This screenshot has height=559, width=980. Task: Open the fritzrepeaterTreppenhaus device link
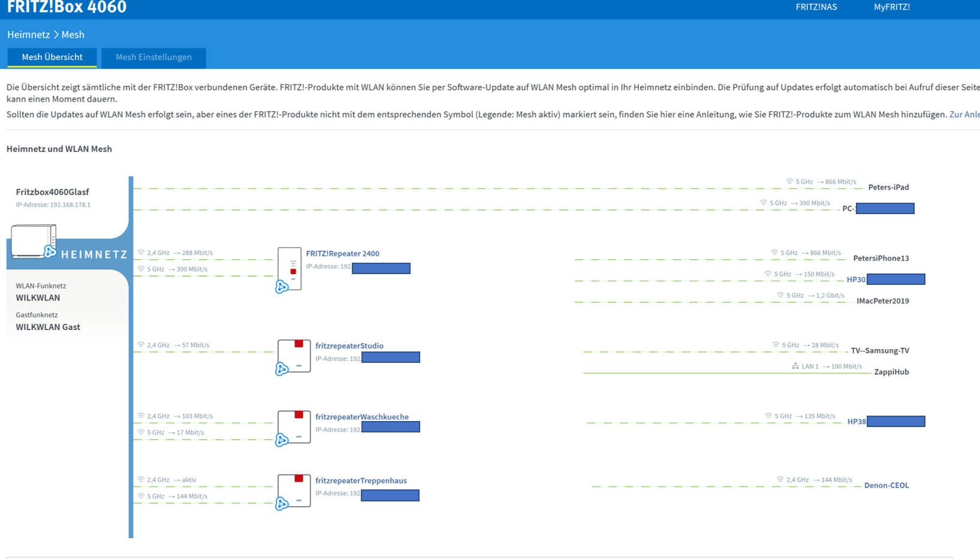click(x=361, y=480)
